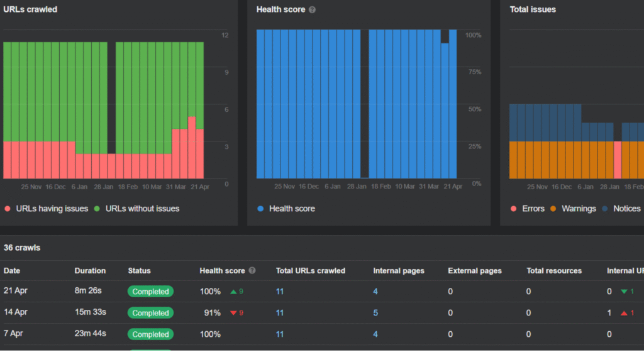Click red up arrow in 14 Apr row
This screenshot has width=644, height=362.
624,313
